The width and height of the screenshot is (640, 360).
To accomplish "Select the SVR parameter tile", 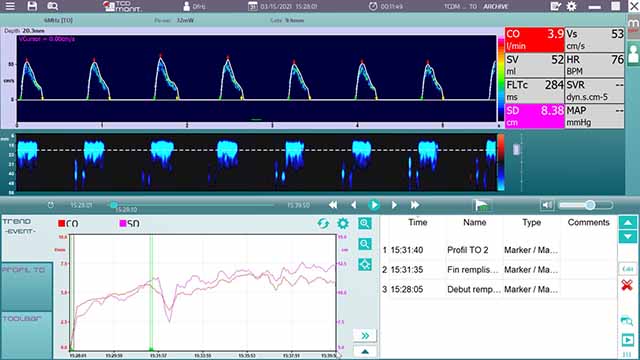I will point(595,91).
